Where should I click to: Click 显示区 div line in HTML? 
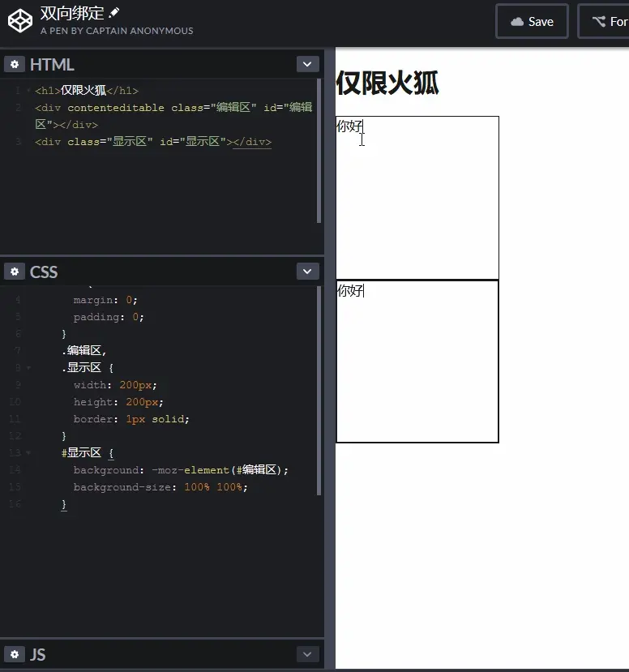[x=153, y=141]
